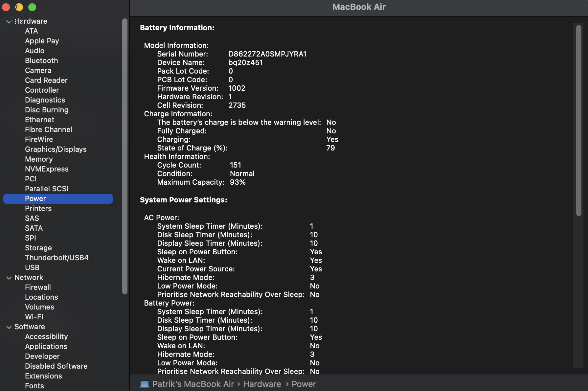The width and height of the screenshot is (588, 391).
Task: Open the Bluetooth hardware entry
Action: coord(41,60)
